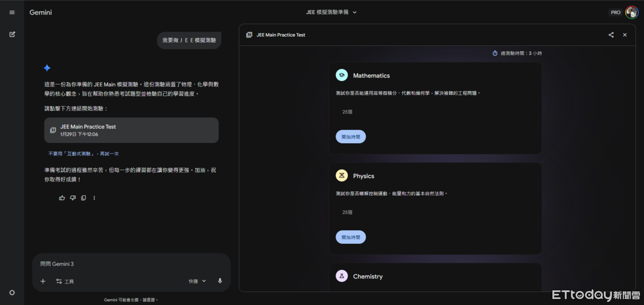
Task: Open the share options for the practice test
Action: point(611,35)
